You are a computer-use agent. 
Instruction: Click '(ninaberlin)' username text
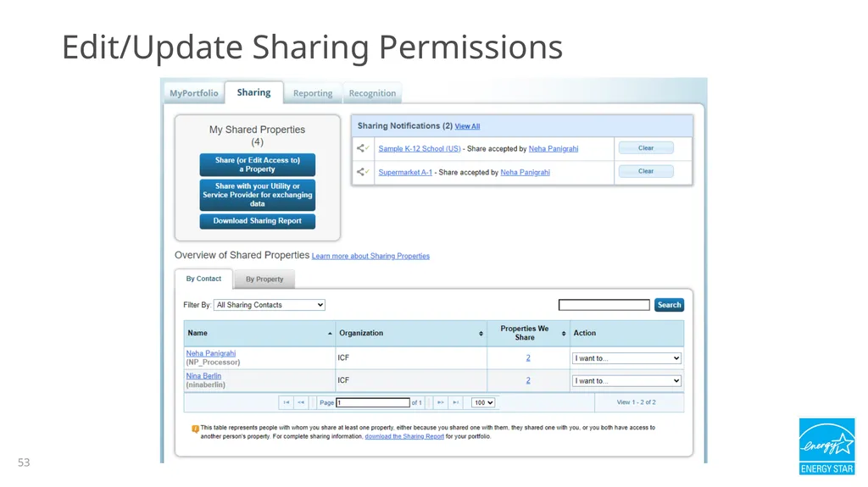click(x=205, y=385)
